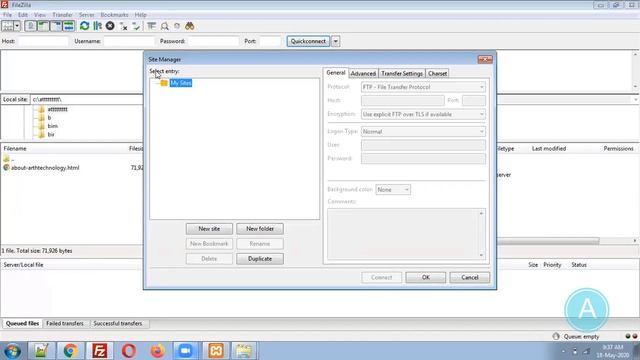Select the bir folder in local tree

tap(51, 134)
